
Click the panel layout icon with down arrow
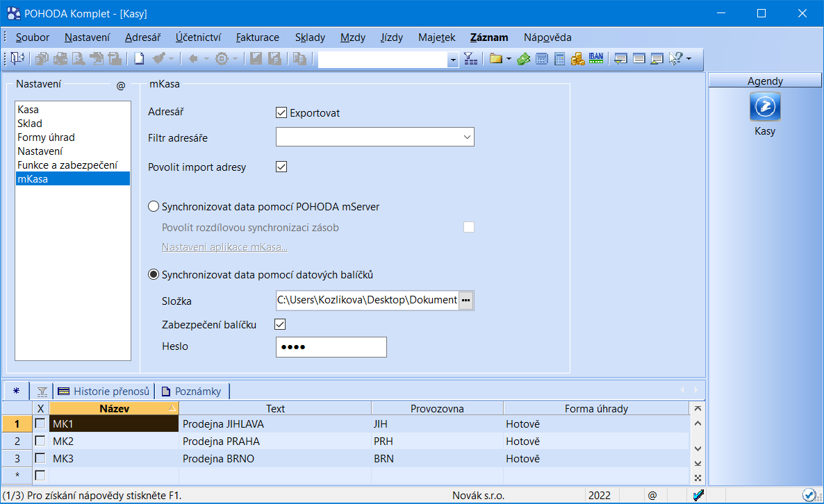coord(620,59)
